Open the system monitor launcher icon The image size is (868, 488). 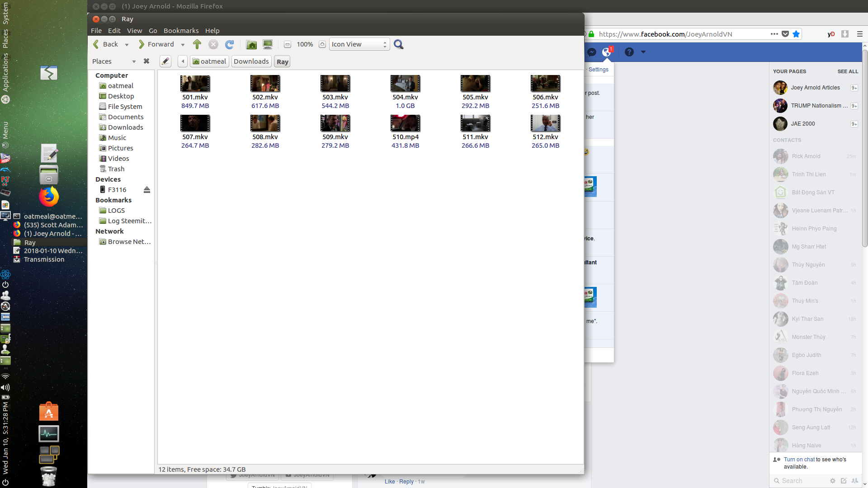[49, 434]
